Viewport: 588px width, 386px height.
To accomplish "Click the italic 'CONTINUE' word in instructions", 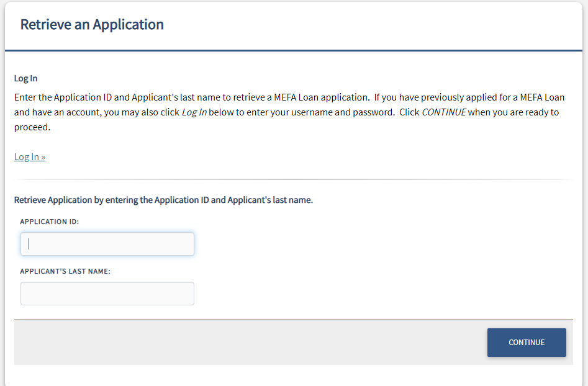I will point(443,112).
